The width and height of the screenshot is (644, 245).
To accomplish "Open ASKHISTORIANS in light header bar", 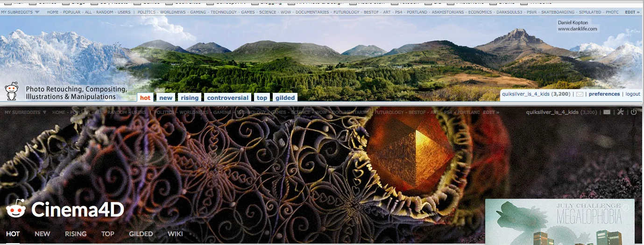I will (x=448, y=12).
